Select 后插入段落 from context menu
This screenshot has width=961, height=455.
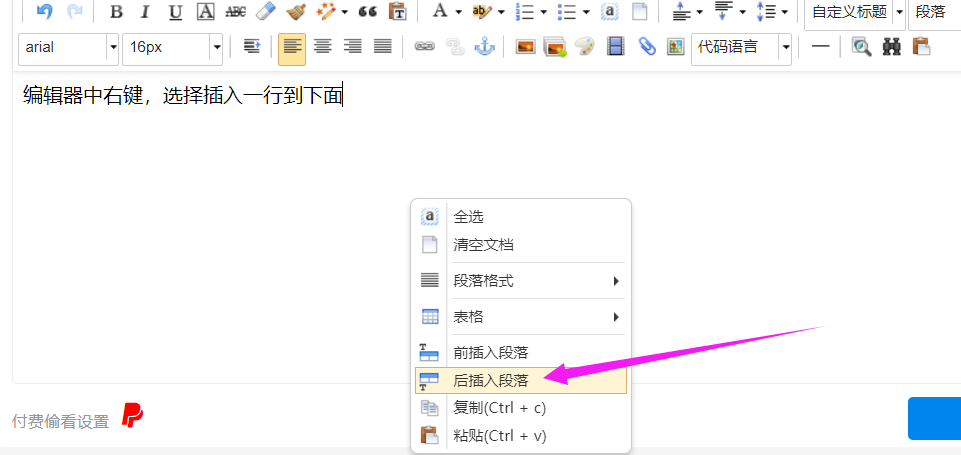(x=490, y=380)
